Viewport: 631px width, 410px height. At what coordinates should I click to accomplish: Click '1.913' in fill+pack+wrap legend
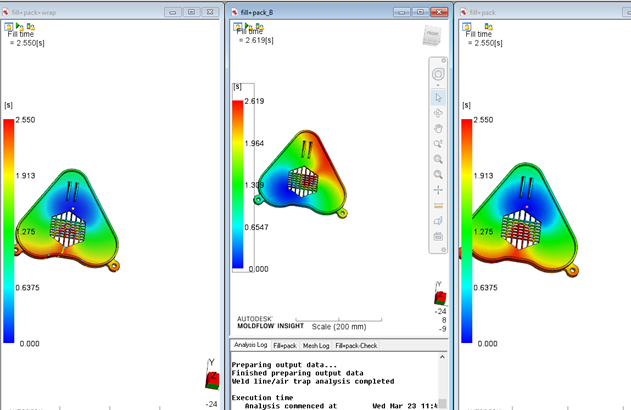[25, 176]
